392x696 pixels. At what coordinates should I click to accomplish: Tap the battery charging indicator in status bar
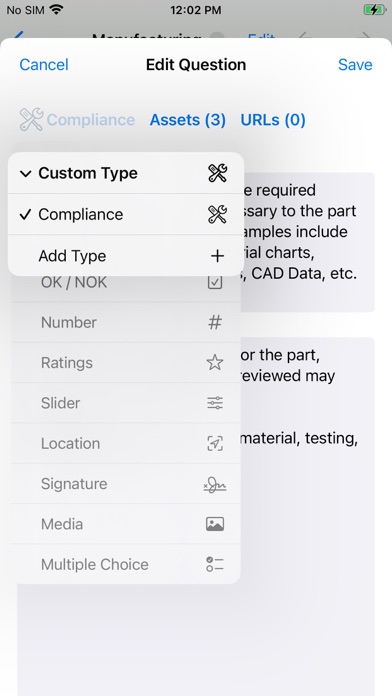(375, 10)
